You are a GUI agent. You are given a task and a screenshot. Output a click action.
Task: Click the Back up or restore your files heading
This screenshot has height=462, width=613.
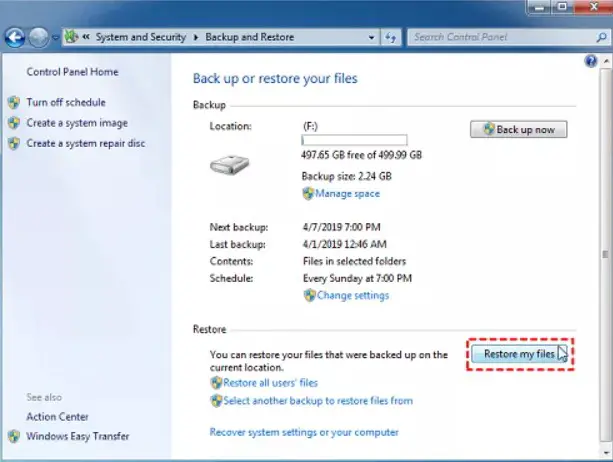(x=275, y=79)
